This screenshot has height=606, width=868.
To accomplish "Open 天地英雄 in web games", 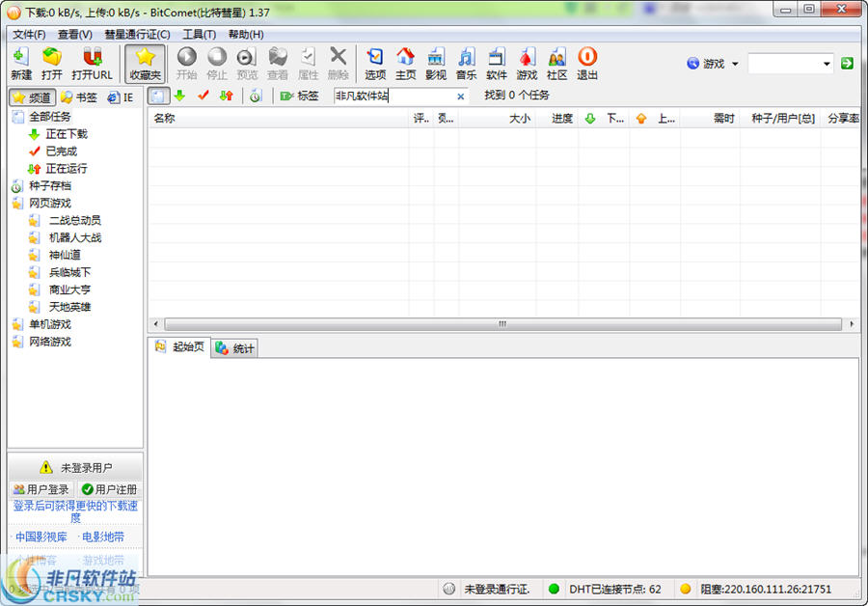I will pos(69,307).
